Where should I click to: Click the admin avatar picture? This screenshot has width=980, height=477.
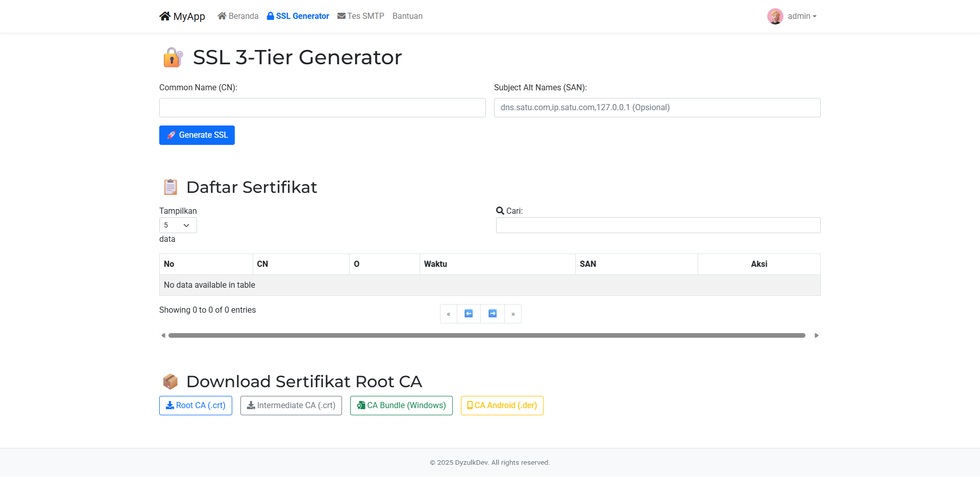coord(775,16)
